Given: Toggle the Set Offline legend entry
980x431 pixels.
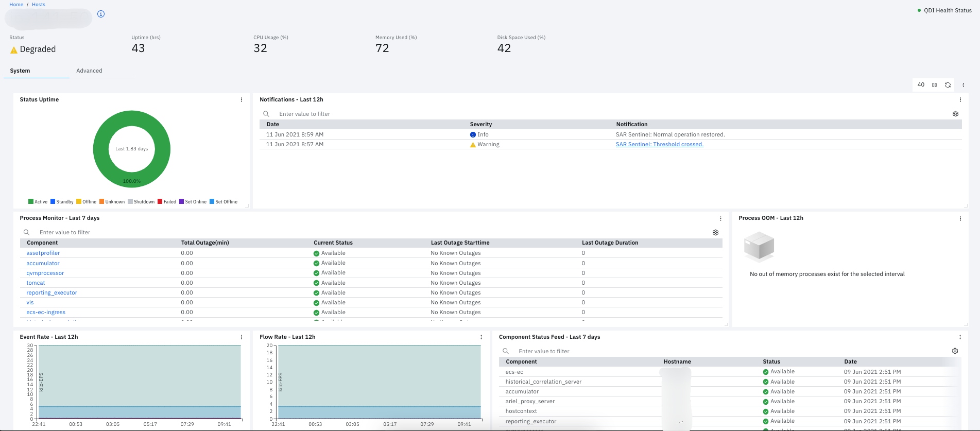Looking at the screenshot, I should [x=223, y=202].
